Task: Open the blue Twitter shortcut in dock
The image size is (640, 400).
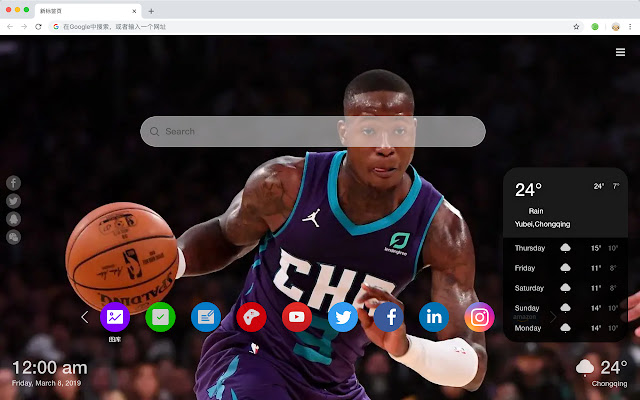Action: pyautogui.click(x=343, y=317)
